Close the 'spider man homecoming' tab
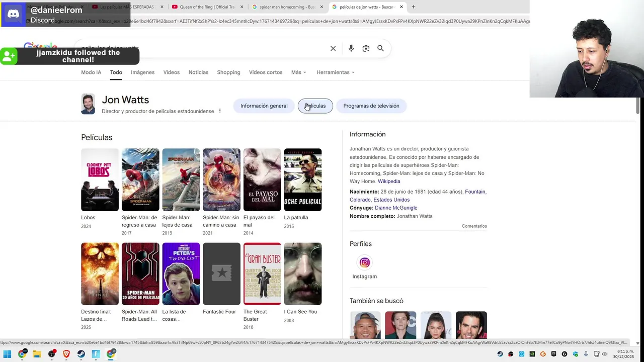 tap(321, 7)
